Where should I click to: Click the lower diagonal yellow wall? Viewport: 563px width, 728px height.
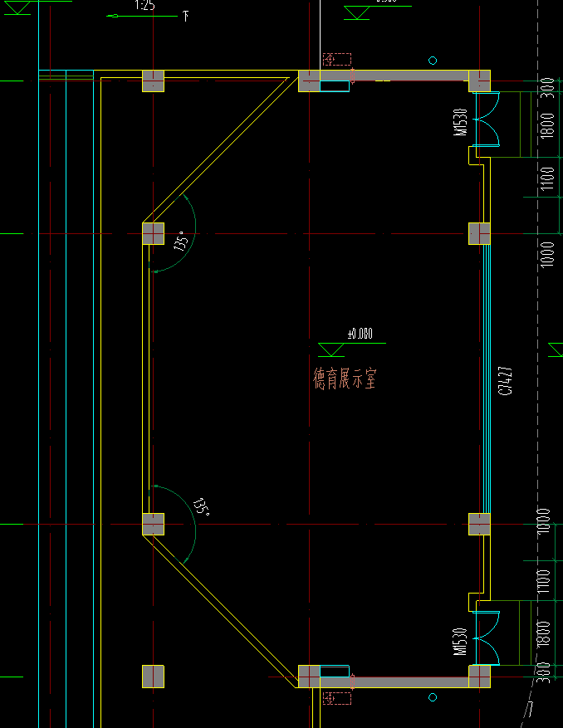[x=221, y=612]
